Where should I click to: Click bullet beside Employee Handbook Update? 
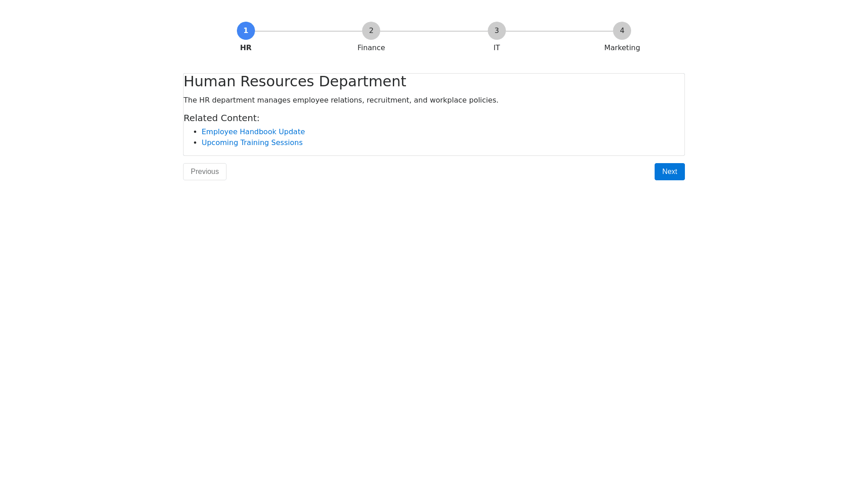pyautogui.click(x=195, y=132)
